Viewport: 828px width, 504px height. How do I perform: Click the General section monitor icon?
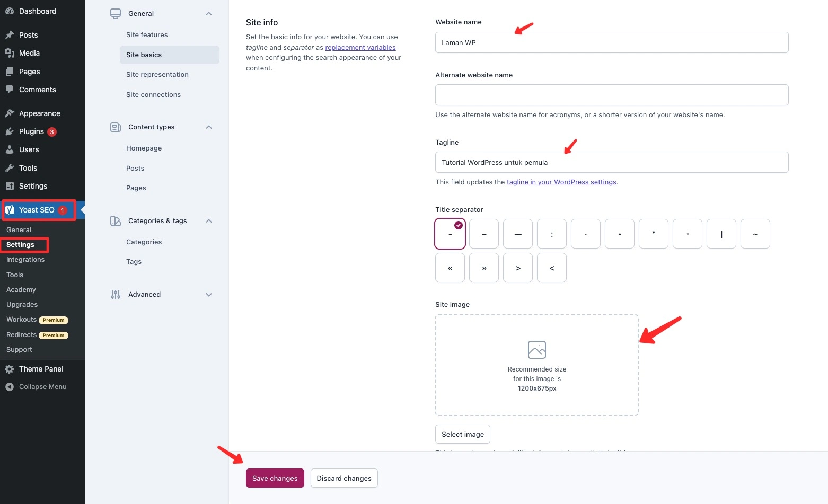tap(116, 14)
